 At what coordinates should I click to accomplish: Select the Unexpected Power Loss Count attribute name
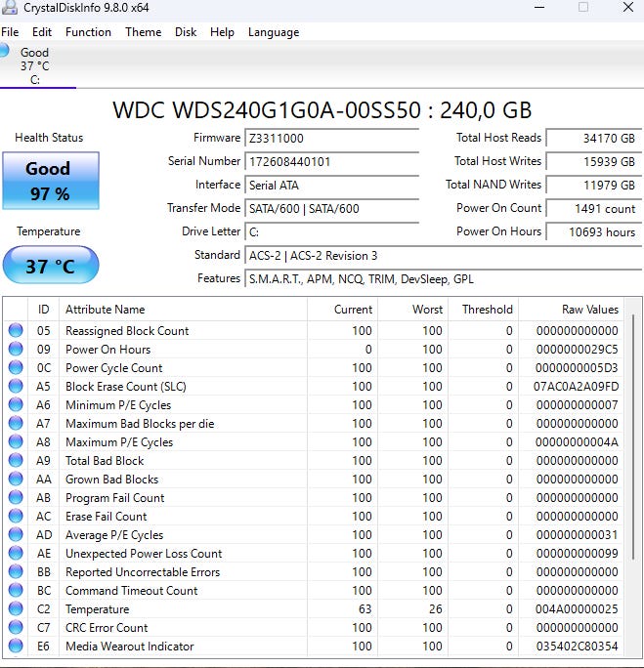click(144, 554)
